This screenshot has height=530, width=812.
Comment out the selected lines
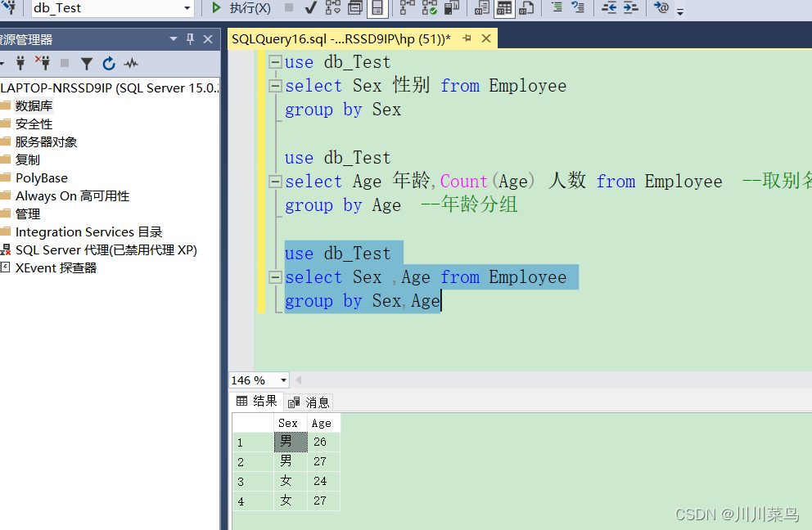pos(557,7)
